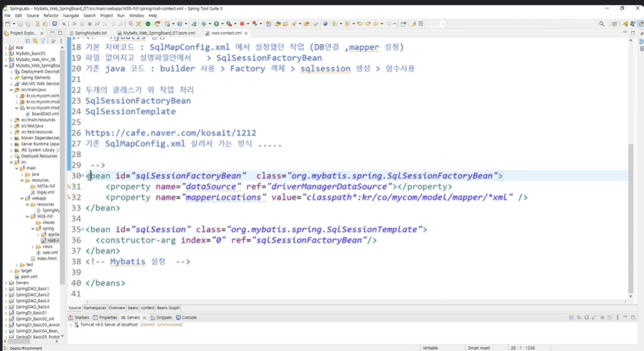Minimize the Project Explorer panel
Viewport: 644px width, 351px height.
52,32
